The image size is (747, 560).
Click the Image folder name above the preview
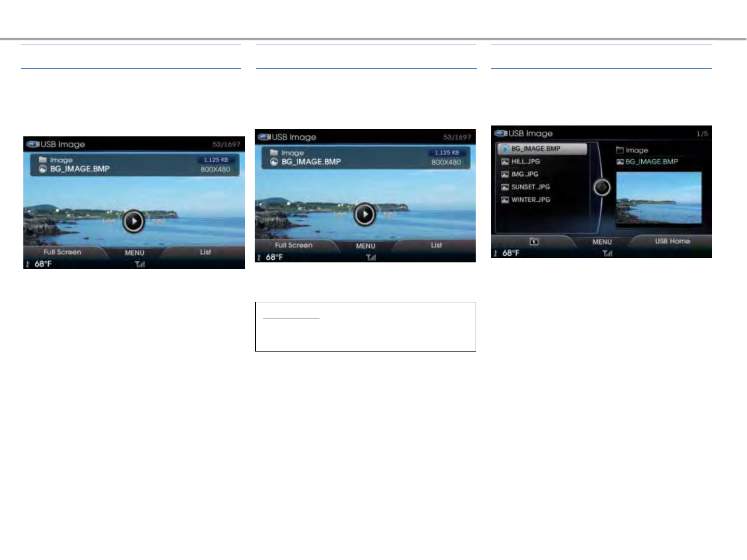637,150
